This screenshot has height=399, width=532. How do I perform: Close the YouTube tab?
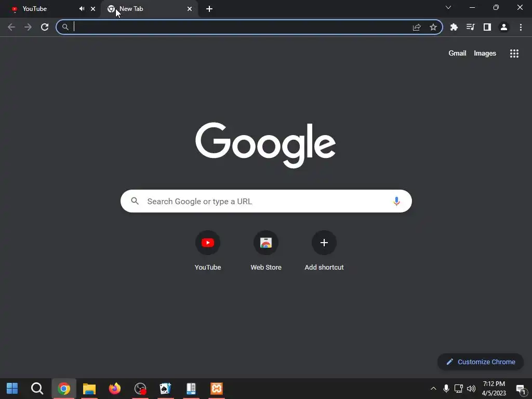[x=93, y=9]
